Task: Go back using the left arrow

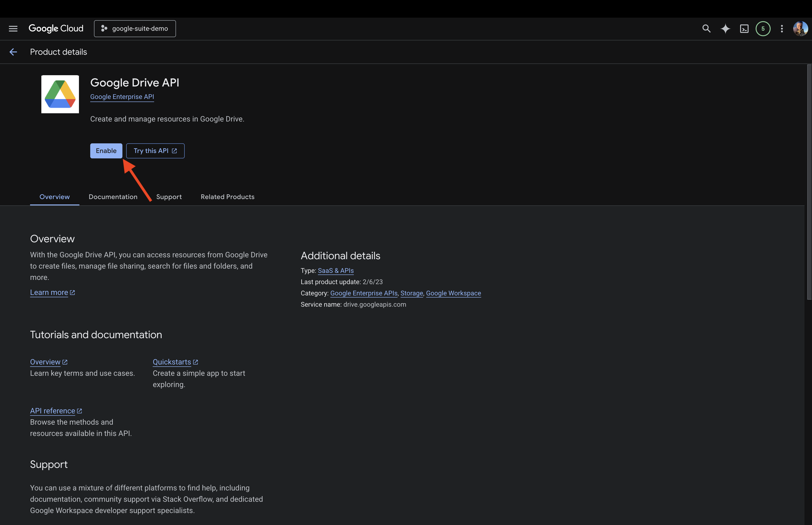Action: point(13,52)
